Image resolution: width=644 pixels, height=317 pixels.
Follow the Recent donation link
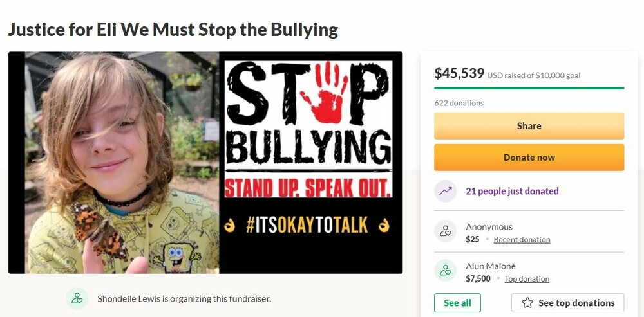[522, 240]
